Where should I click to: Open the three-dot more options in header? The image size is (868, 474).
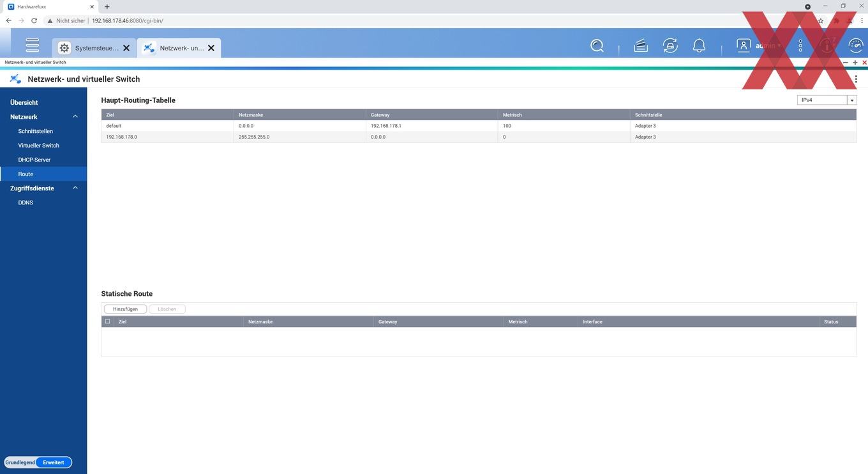tap(800, 46)
